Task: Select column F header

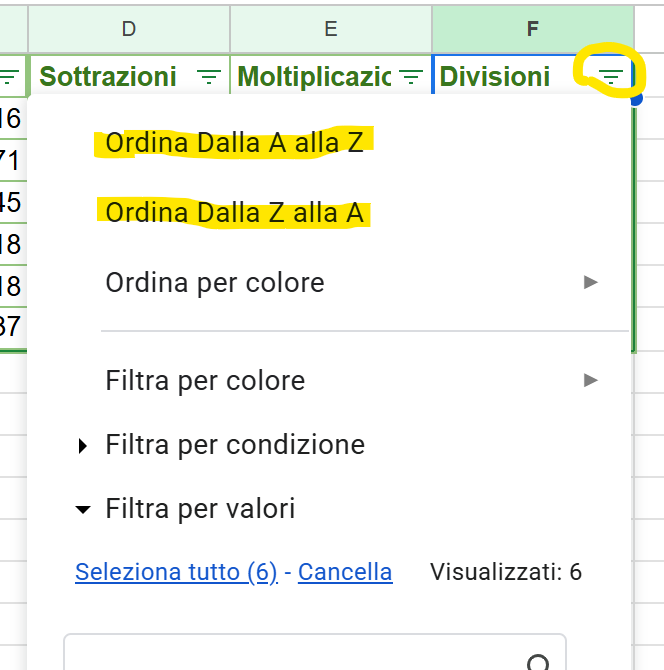Action: point(533,29)
